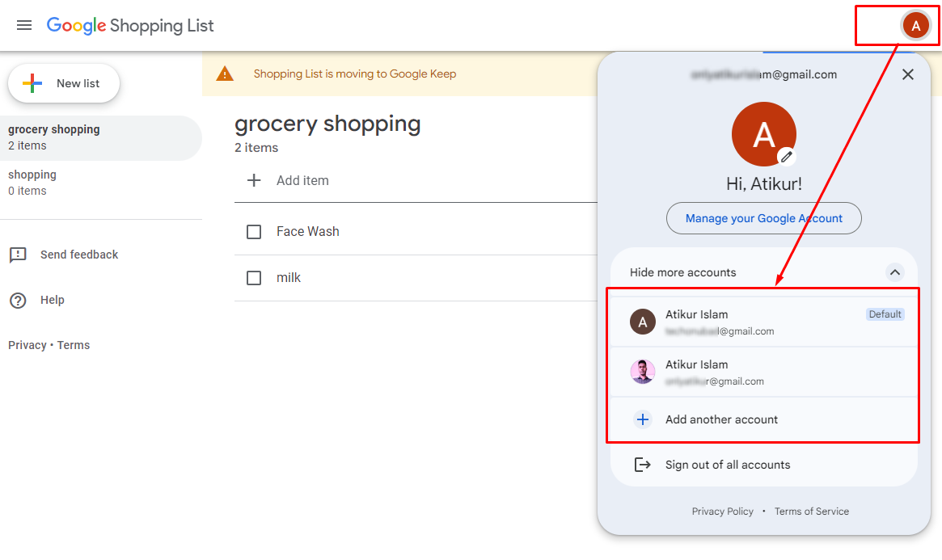The width and height of the screenshot is (942, 560).
Task: Click the New list button
Action: (x=64, y=83)
